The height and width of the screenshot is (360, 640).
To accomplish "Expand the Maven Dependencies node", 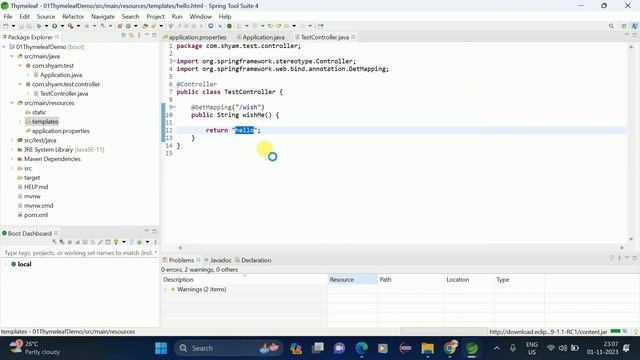I will pos(12,159).
